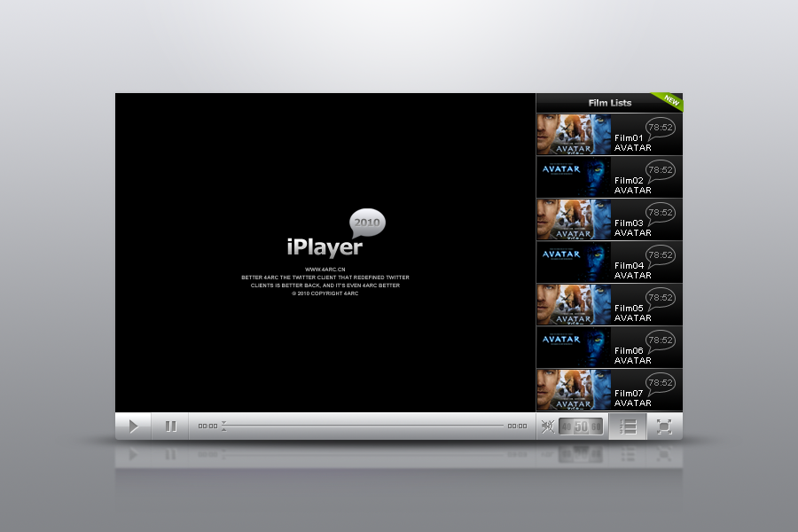Viewport: 798px width, 532px height.
Task: Select Film02 AVATAR thumbnail
Action: [x=574, y=176]
